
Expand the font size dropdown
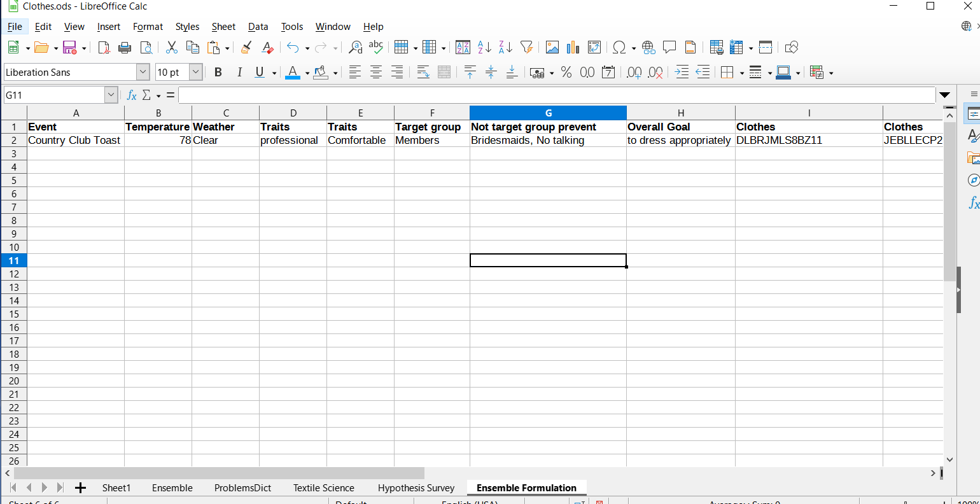tap(196, 73)
